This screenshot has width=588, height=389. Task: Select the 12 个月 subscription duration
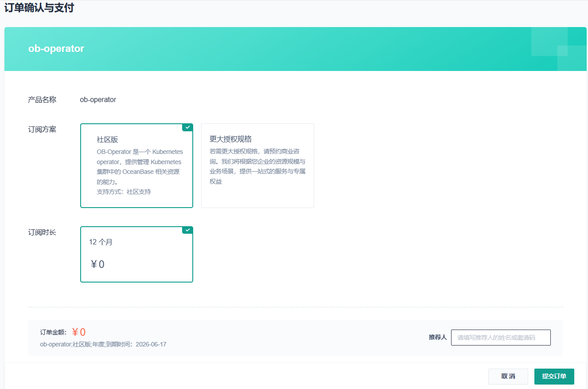click(x=136, y=254)
